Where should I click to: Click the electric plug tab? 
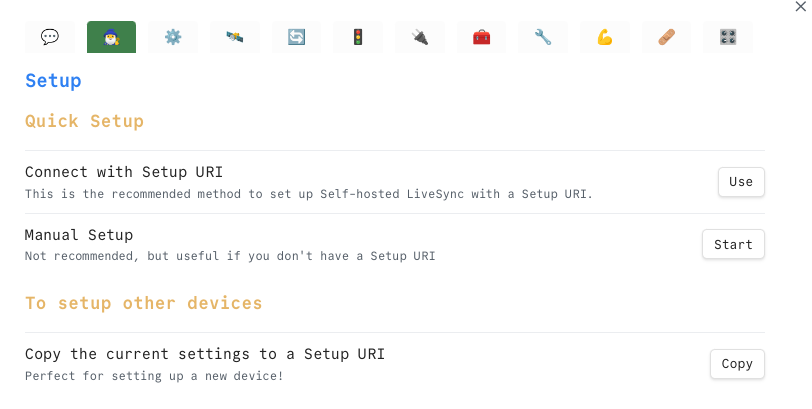(x=420, y=37)
